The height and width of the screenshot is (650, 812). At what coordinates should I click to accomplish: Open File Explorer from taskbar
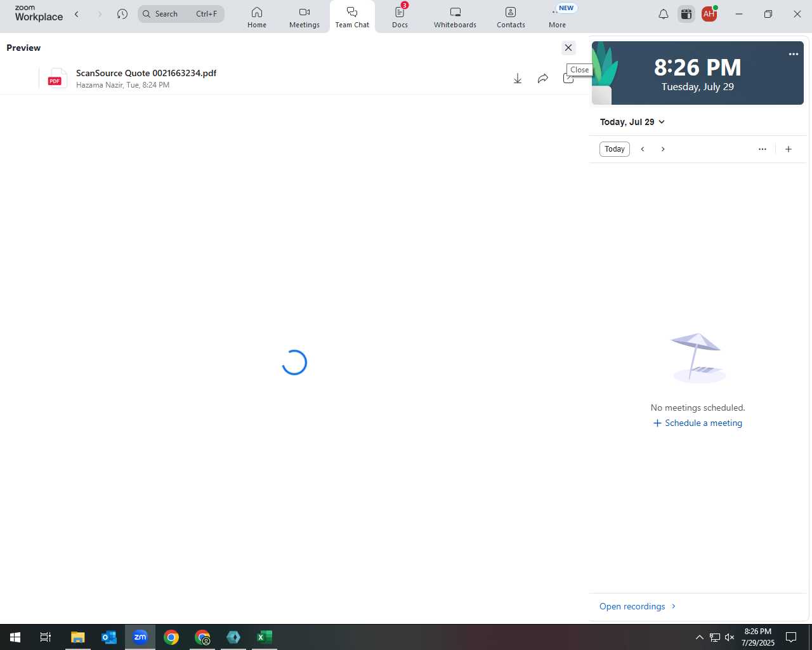tap(77, 637)
